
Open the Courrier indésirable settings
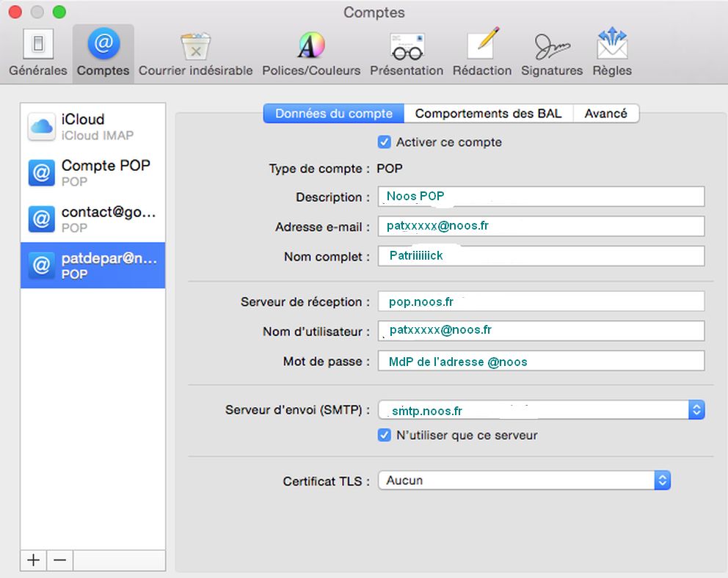(x=195, y=53)
